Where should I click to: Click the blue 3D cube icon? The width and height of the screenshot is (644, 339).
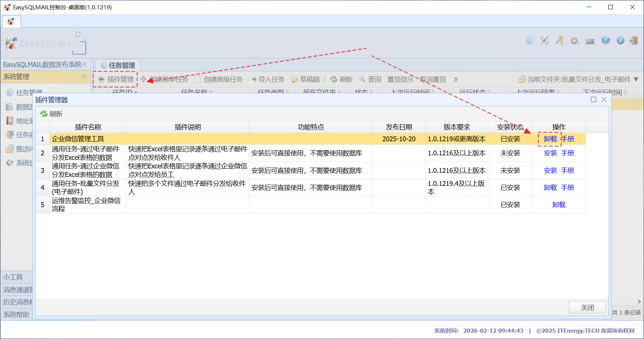[x=606, y=41]
